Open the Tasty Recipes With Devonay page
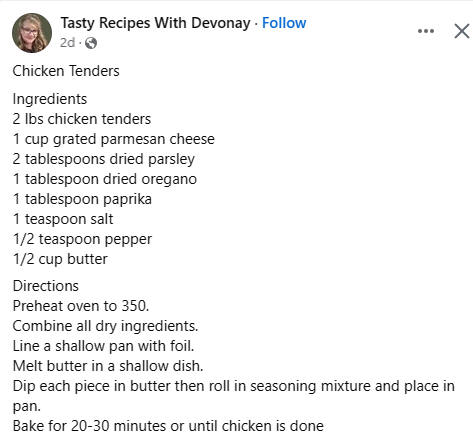The width and height of the screenshot is (473, 442). (155, 23)
